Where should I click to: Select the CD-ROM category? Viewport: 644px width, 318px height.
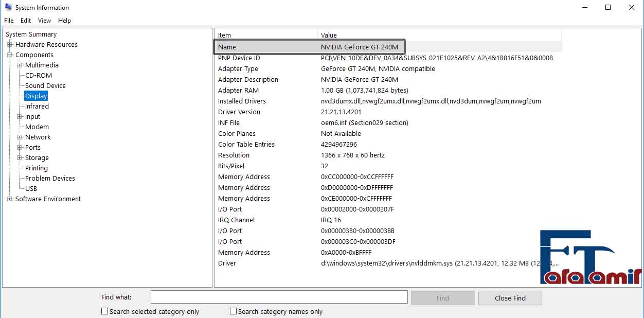coord(39,76)
